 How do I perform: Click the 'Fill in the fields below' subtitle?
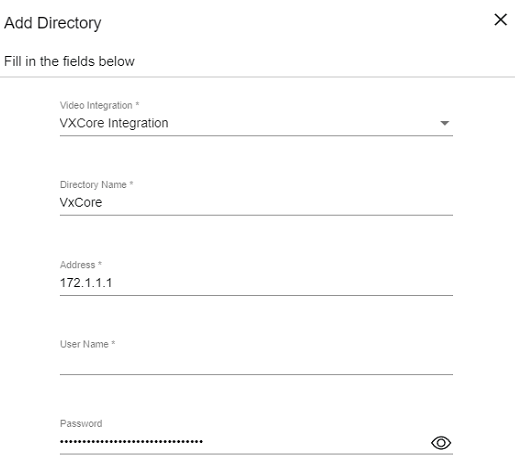[69, 61]
